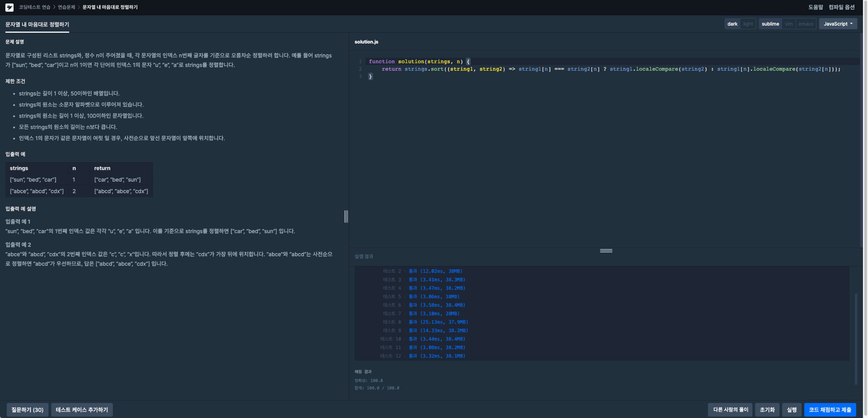Select the sublime editor keymap
Screen dimensions: 868x418
(770, 24)
